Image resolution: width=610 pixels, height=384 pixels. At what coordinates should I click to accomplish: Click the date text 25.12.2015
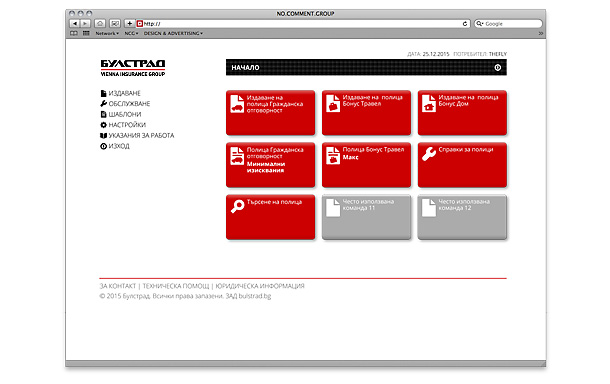click(x=436, y=54)
